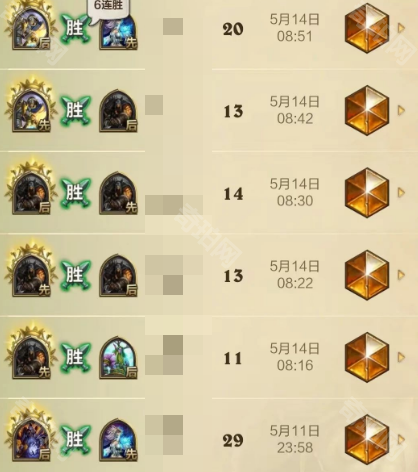
Task: Click the 胜 crossed-swords badge in the 08:42 row
Action: click(75, 110)
